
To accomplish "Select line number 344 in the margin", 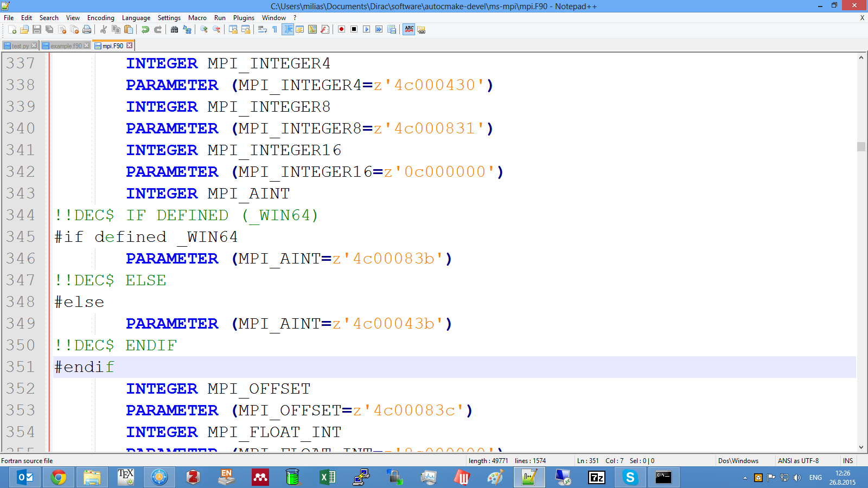I will 21,215.
